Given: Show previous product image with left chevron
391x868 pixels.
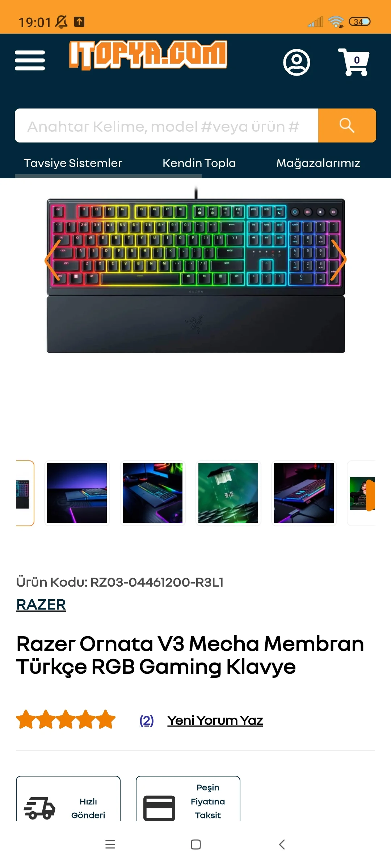Looking at the screenshot, I should (52, 260).
